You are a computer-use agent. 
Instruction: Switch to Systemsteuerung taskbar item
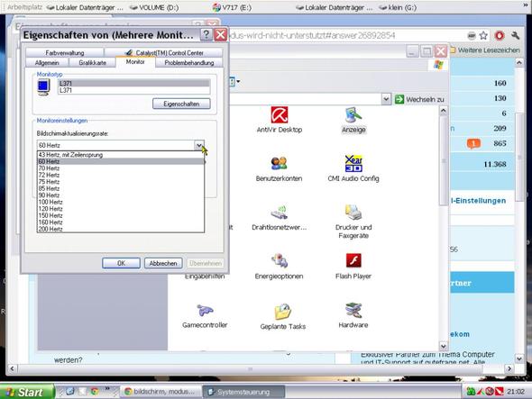[243, 392]
